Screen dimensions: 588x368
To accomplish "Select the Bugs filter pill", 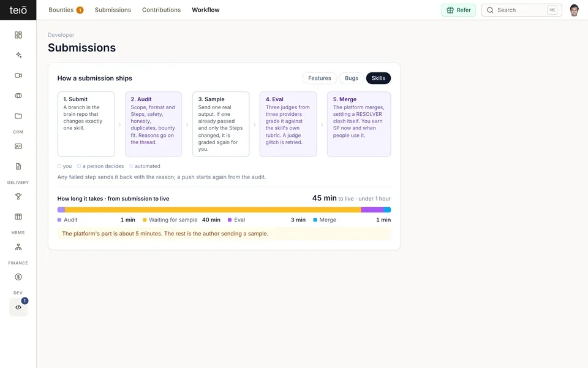I will point(352,78).
